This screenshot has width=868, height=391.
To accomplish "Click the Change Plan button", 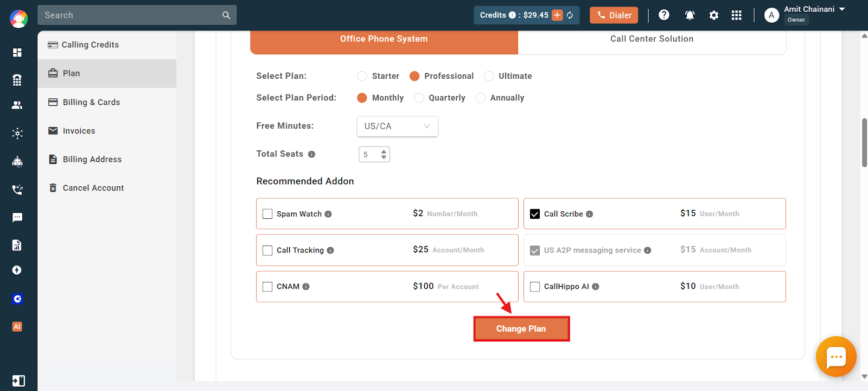I will point(521,329).
